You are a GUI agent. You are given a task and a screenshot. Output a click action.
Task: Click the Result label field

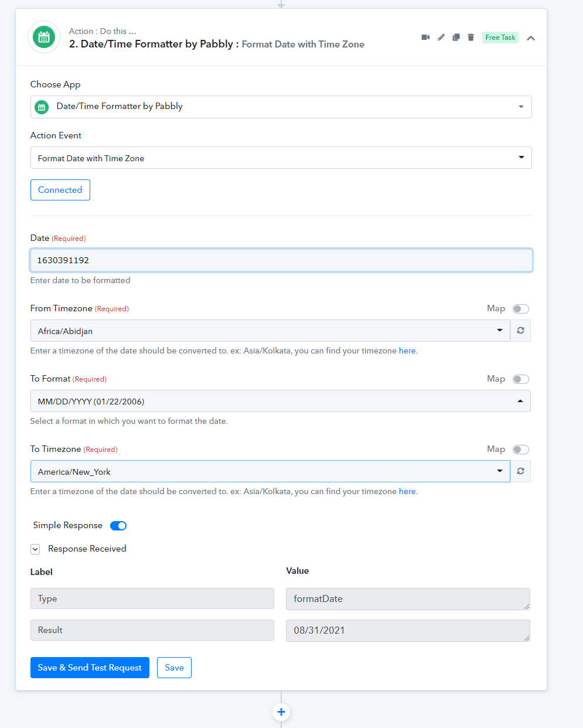(152, 630)
